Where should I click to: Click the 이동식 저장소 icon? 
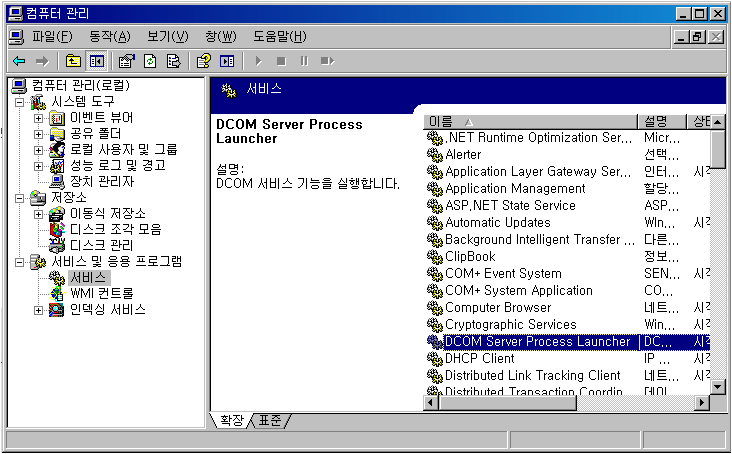click(x=57, y=214)
